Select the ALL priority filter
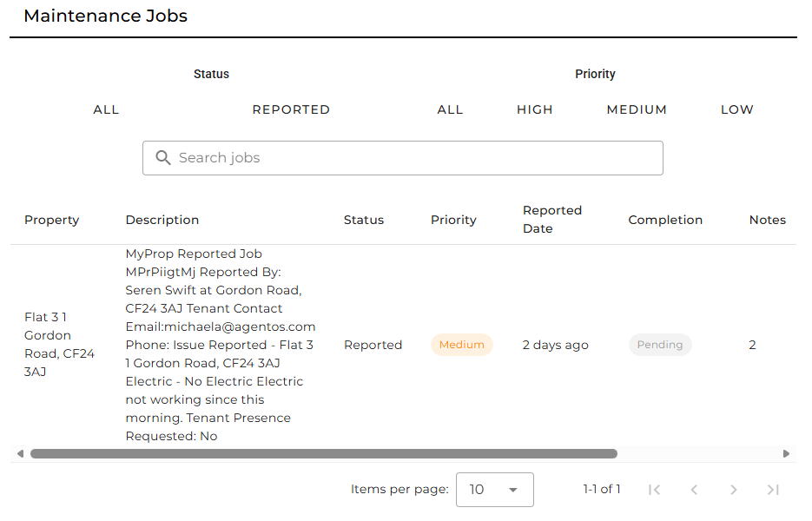 click(x=450, y=109)
